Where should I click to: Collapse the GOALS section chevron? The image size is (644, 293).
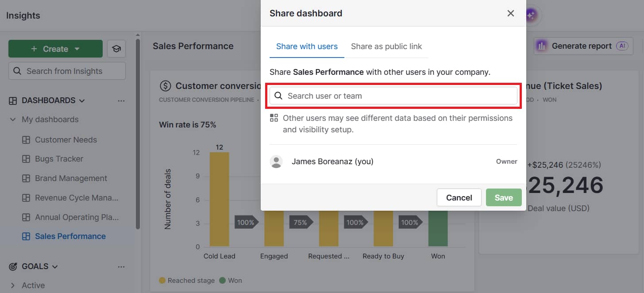click(55, 266)
